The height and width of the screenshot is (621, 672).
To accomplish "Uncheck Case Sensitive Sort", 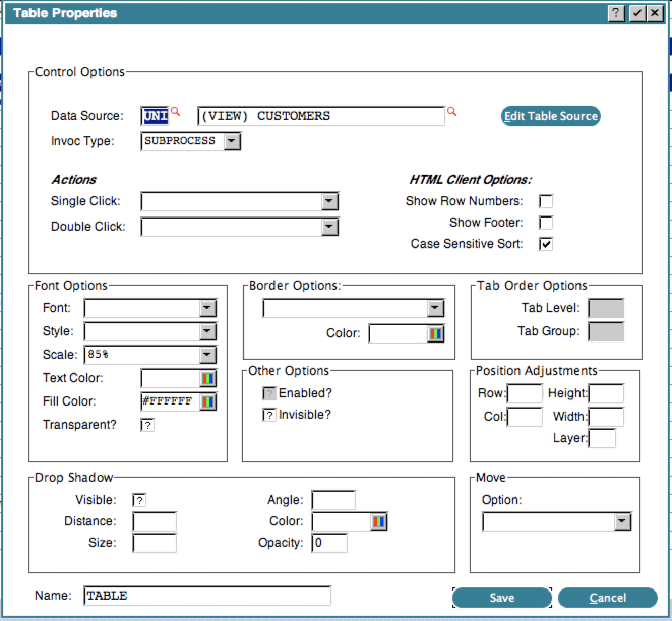I will [x=545, y=244].
